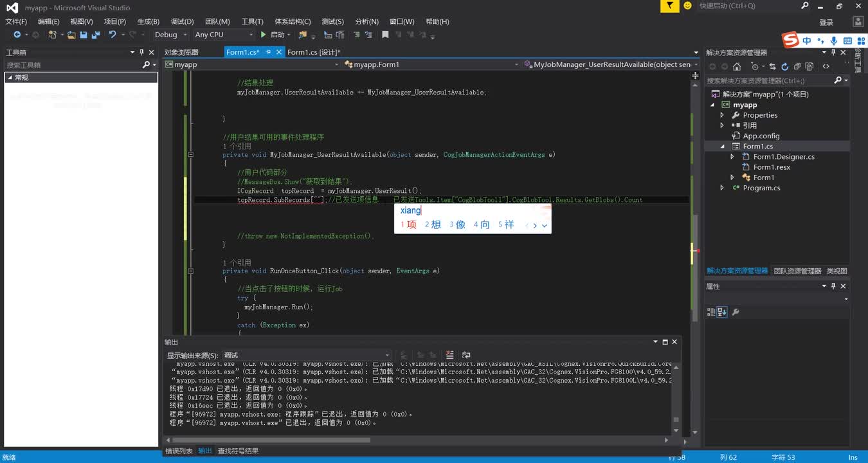The height and width of the screenshot is (463, 868).
Task: Click the Categorized icon in Properties panel
Action: pos(711,313)
